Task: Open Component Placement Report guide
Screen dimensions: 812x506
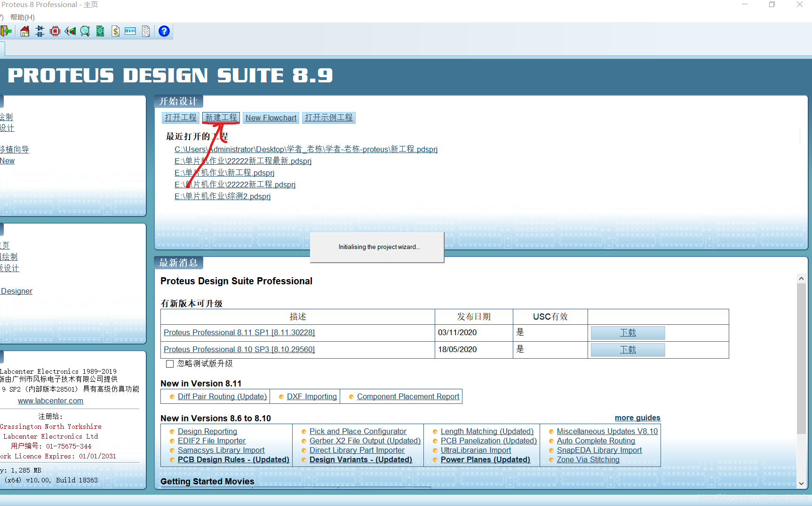Action: point(408,396)
